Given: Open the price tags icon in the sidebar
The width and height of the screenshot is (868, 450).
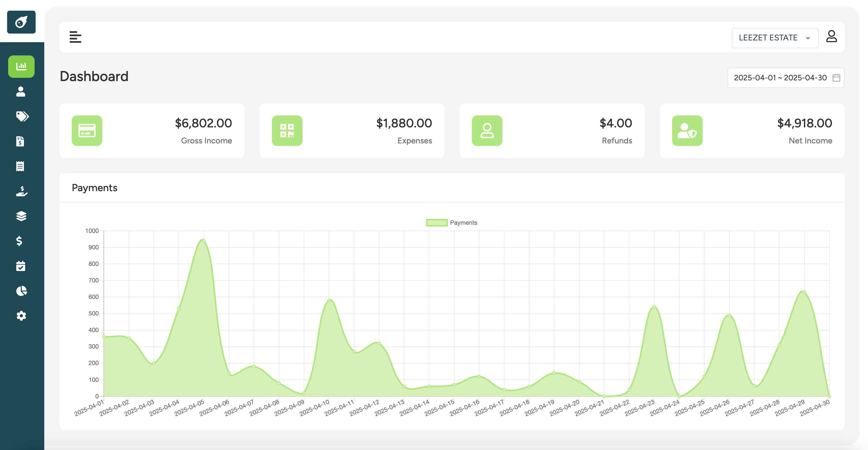Looking at the screenshot, I should pos(22,116).
